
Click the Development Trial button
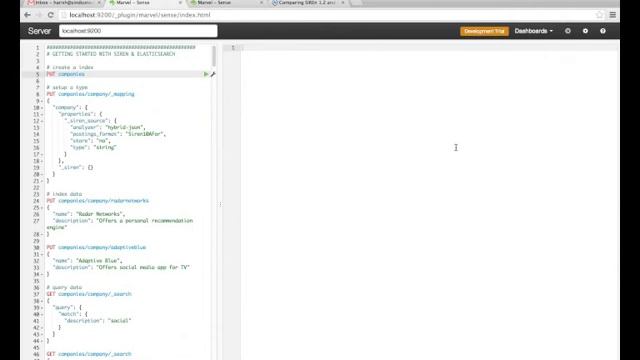pyautogui.click(x=484, y=31)
